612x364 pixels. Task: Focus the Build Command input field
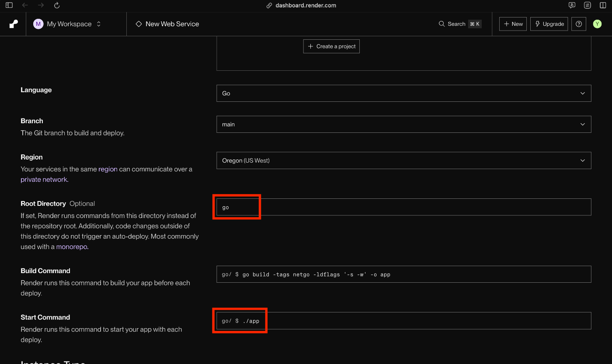tap(403, 274)
